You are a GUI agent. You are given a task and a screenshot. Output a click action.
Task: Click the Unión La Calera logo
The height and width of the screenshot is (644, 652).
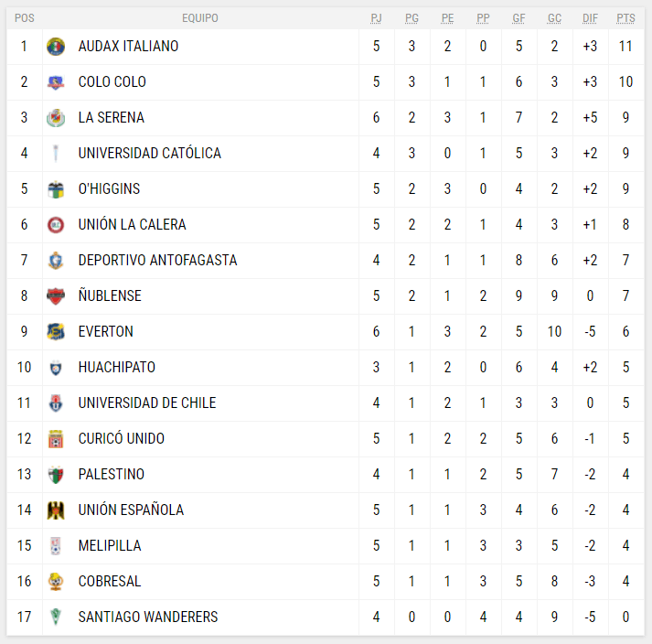coord(56,224)
